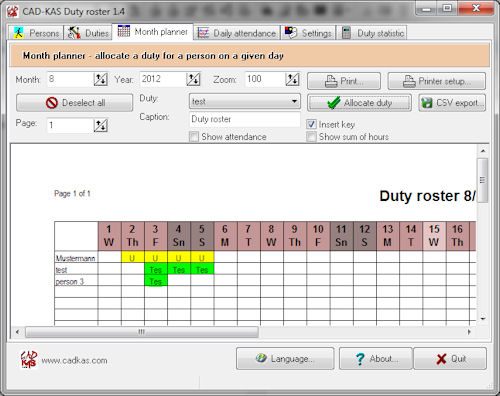Click the Month spinner arrows

(x=100, y=79)
